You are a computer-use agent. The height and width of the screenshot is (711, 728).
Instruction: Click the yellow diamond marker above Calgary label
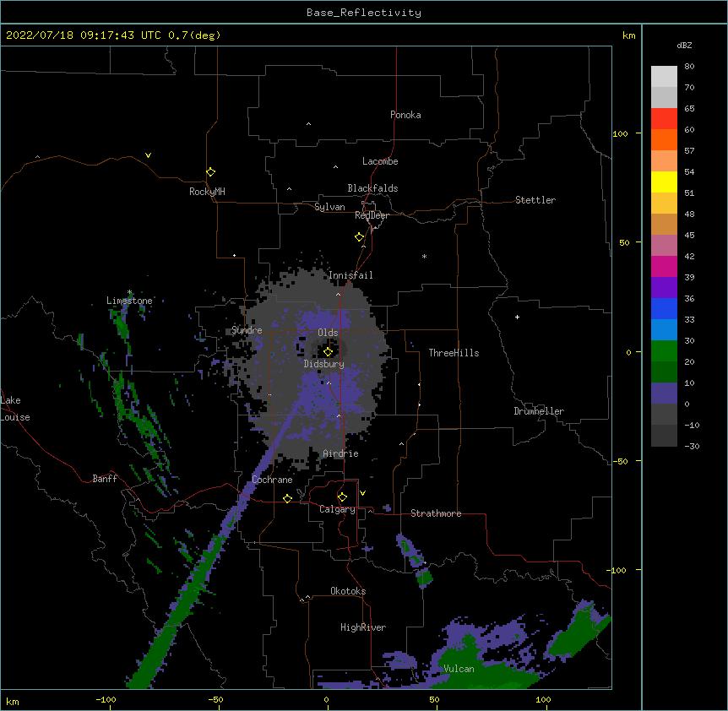click(x=342, y=497)
